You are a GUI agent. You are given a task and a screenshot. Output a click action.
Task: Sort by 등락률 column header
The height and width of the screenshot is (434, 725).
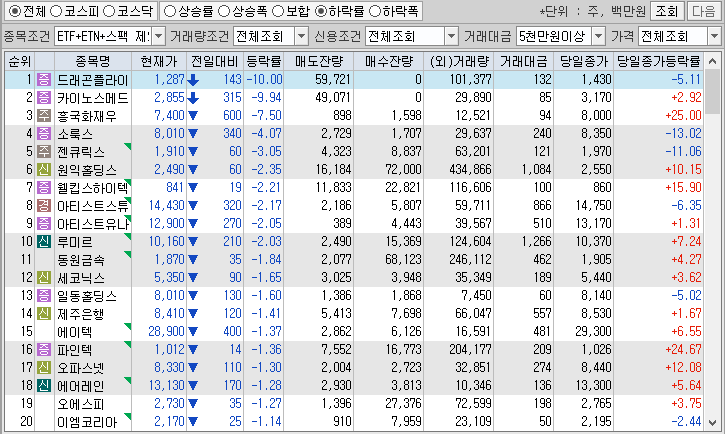click(263, 61)
